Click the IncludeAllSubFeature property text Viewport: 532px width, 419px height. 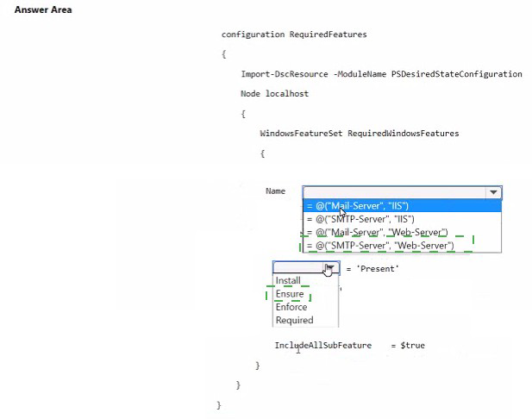[322, 345]
